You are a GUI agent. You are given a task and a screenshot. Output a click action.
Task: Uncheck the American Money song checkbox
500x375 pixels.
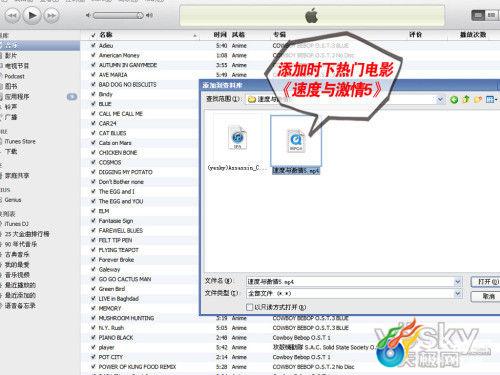(93, 55)
